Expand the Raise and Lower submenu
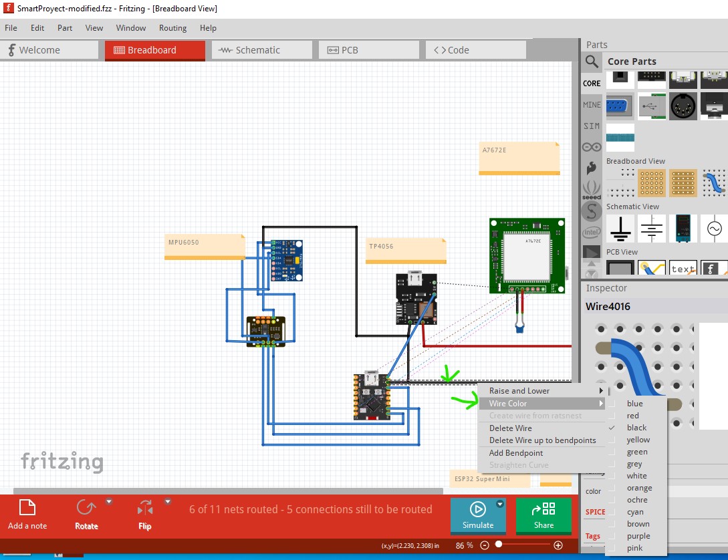Image resolution: width=728 pixels, height=560 pixels. click(x=545, y=391)
